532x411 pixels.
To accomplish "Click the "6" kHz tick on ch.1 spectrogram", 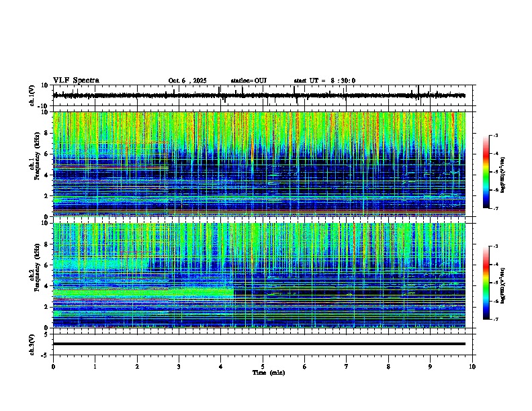I will [46, 154].
